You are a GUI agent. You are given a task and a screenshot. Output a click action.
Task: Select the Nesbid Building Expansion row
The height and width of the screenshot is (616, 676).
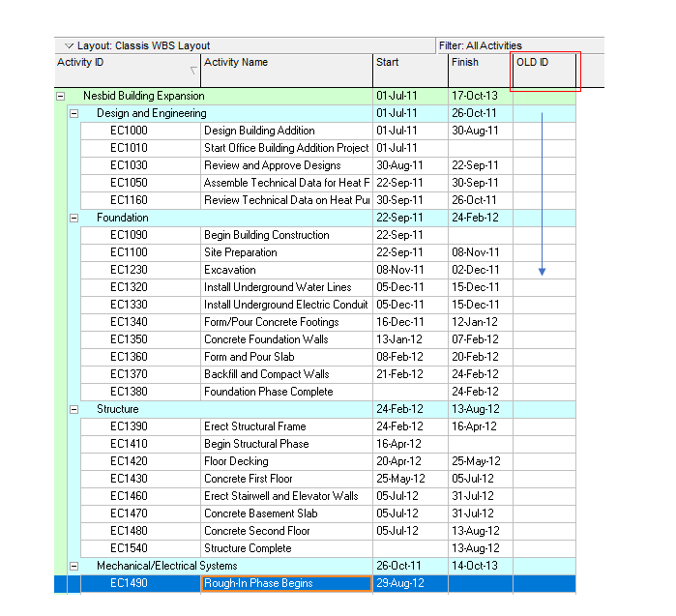click(x=315, y=96)
